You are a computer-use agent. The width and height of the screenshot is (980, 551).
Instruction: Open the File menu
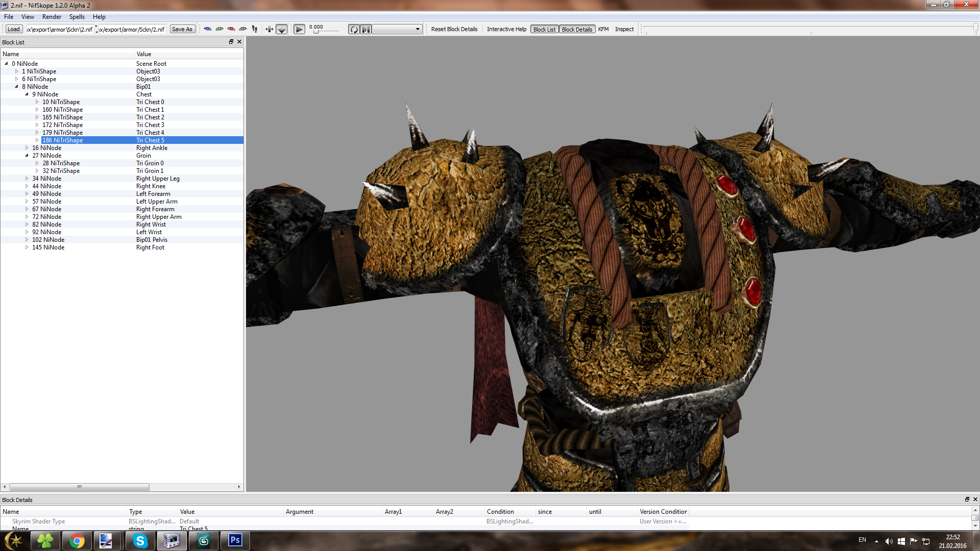(9, 17)
